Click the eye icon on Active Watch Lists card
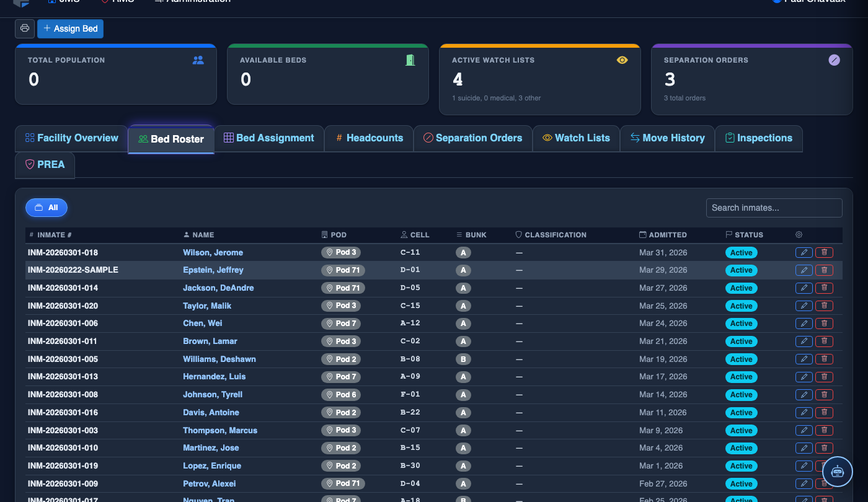This screenshot has height=502, width=868. click(622, 60)
